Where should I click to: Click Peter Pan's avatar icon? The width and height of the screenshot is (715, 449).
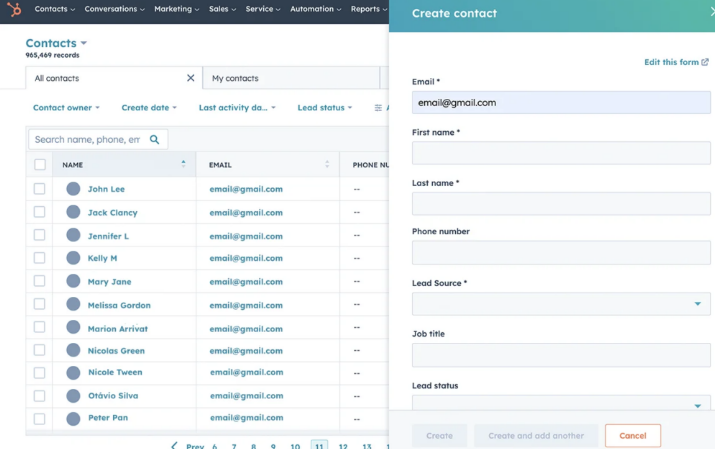point(73,418)
